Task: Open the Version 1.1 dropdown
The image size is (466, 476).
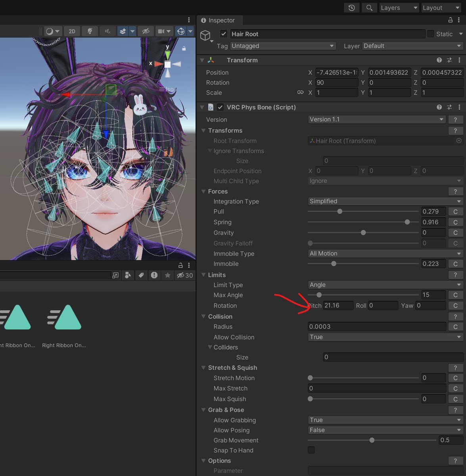Action: pyautogui.click(x=377, y=119)
